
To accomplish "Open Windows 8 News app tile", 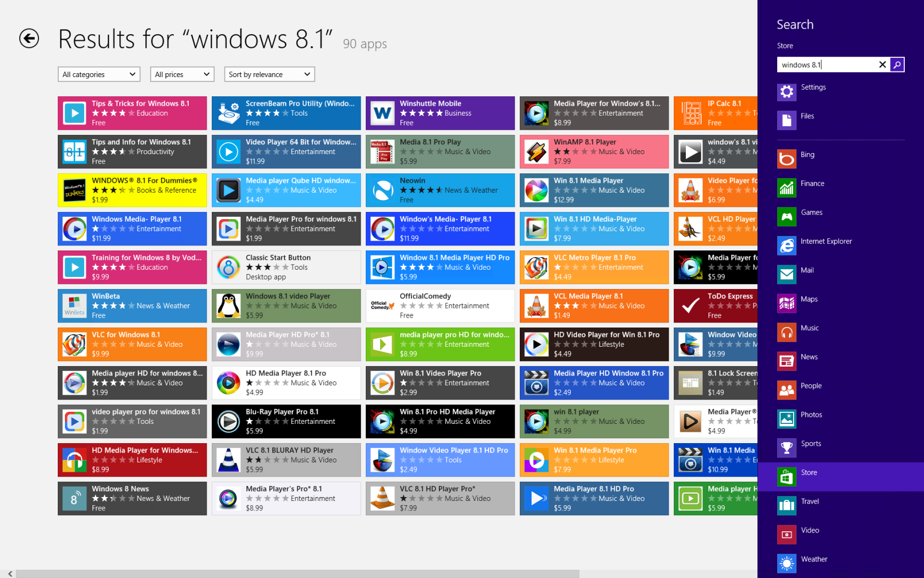I will coord(132,498).
